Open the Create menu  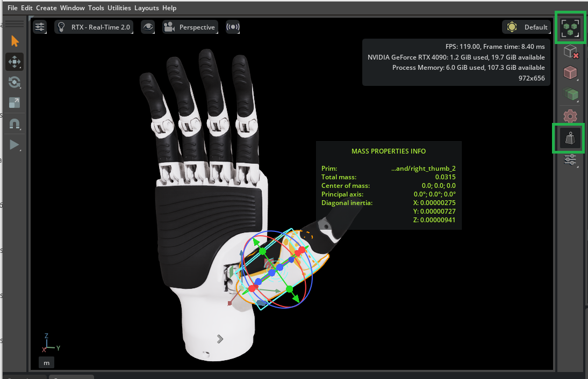(46, 8)
